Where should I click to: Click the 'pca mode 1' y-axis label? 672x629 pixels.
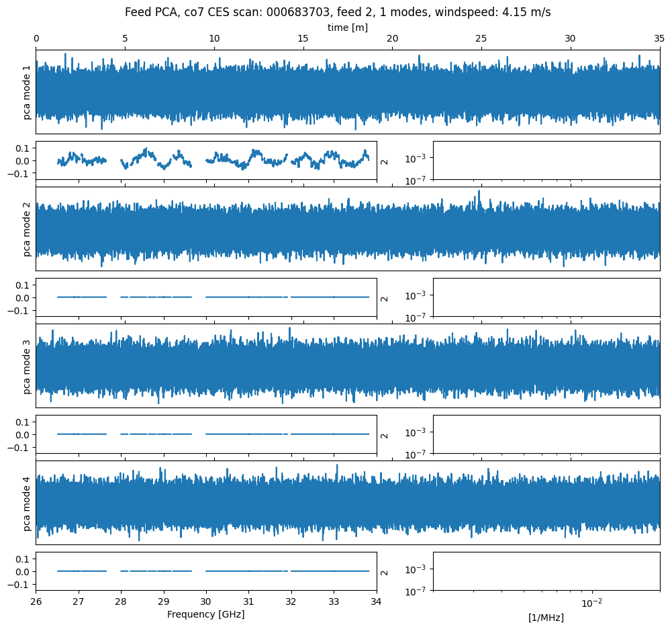28,92
